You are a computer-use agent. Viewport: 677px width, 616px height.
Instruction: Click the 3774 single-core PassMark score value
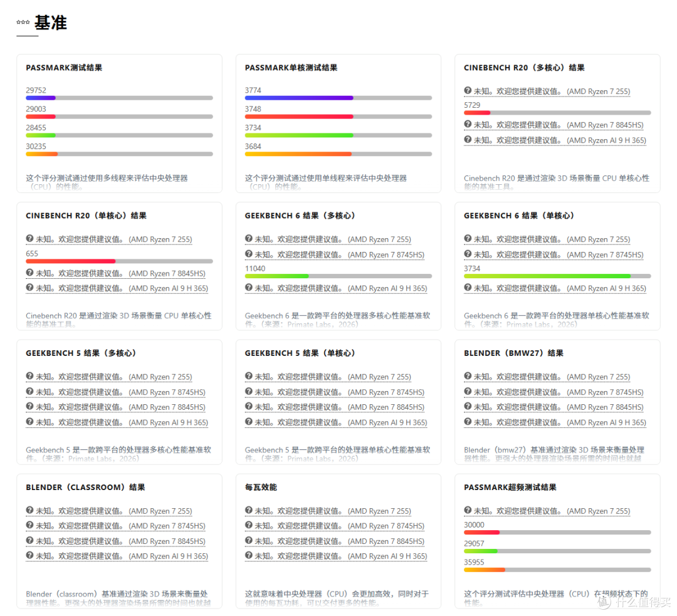(x=253, y=90)
